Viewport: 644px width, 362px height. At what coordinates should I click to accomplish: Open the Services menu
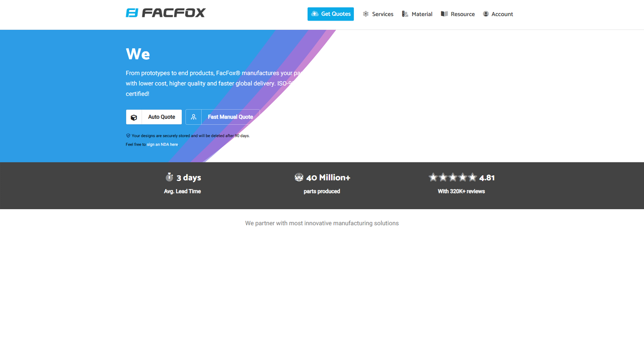pyautogui.click(x=382, y=14)
